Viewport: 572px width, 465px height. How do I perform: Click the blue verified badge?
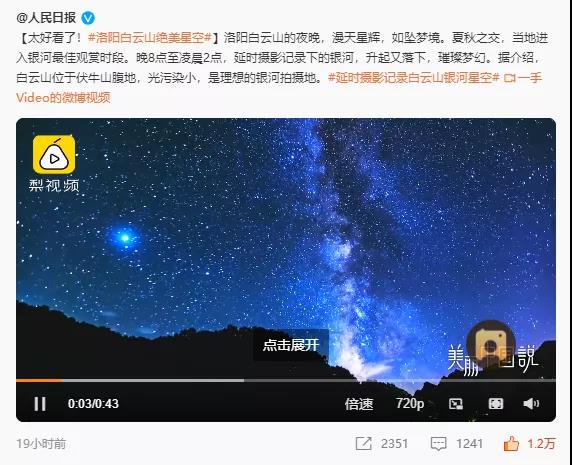tap(88, 18)
